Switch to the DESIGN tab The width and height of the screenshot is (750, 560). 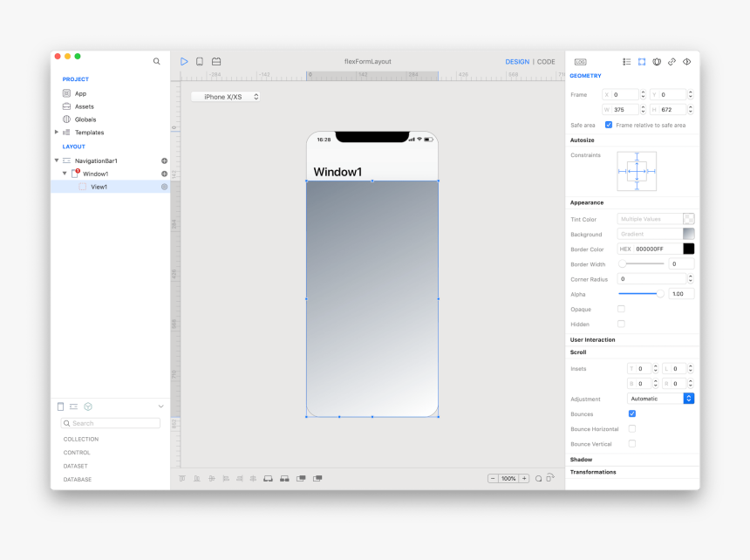point(517,62)
